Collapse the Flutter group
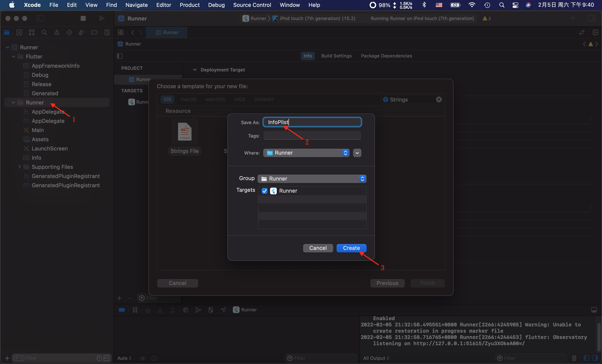602x364 pixels. click(13, 56)
